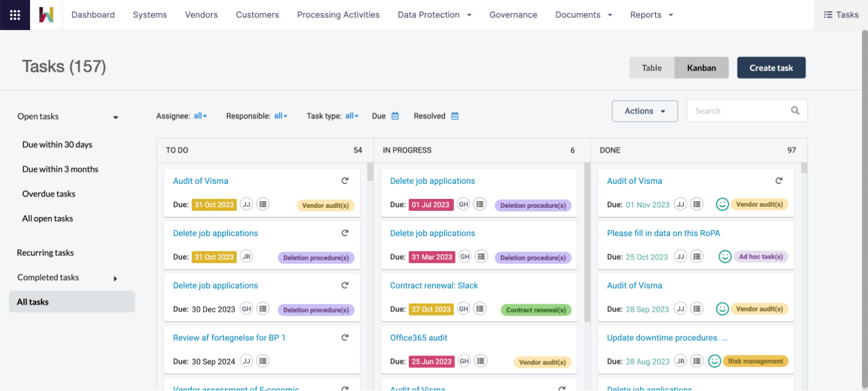868x391 pixels.
Task: Open the app grid launcher top-left
Action: coord(14,14)
